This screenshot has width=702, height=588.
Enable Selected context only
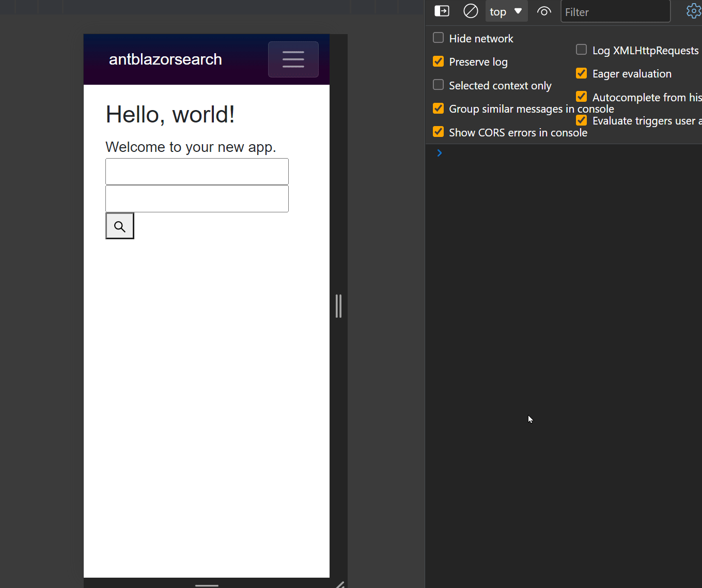point(438,84)
